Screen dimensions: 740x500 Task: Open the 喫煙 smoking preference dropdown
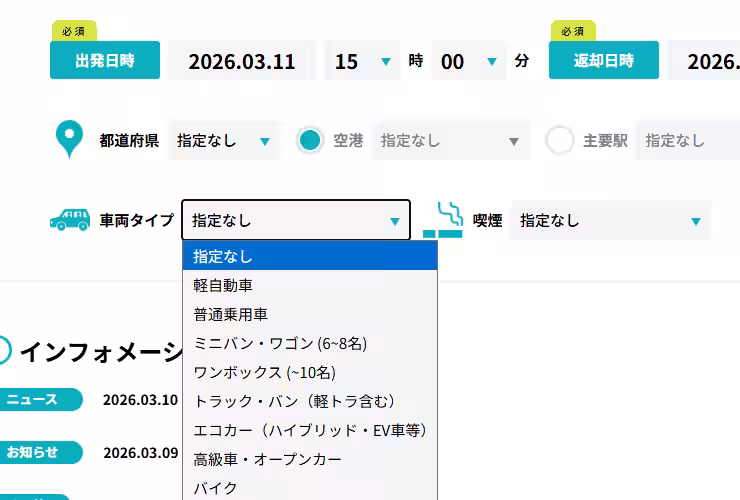[x=610, y=220]
